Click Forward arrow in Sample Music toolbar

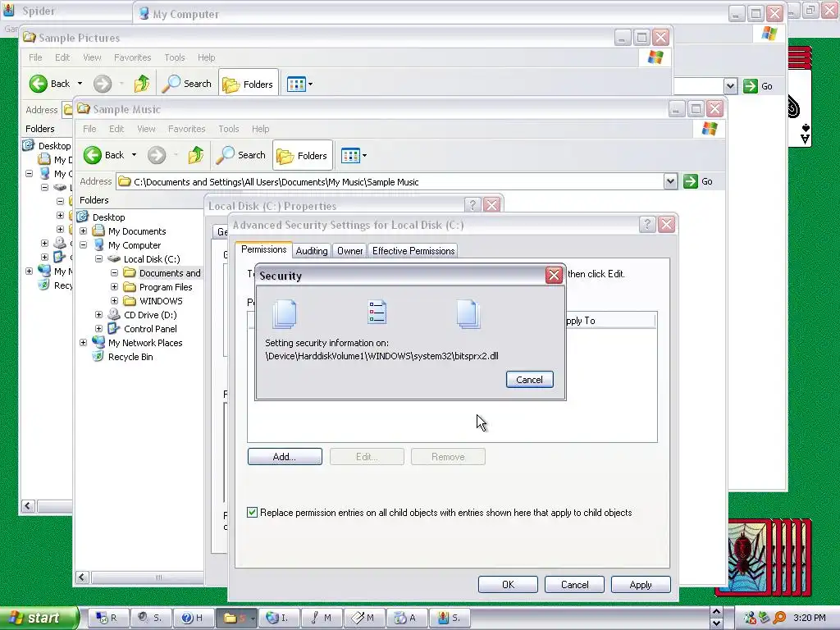point(157,155)
